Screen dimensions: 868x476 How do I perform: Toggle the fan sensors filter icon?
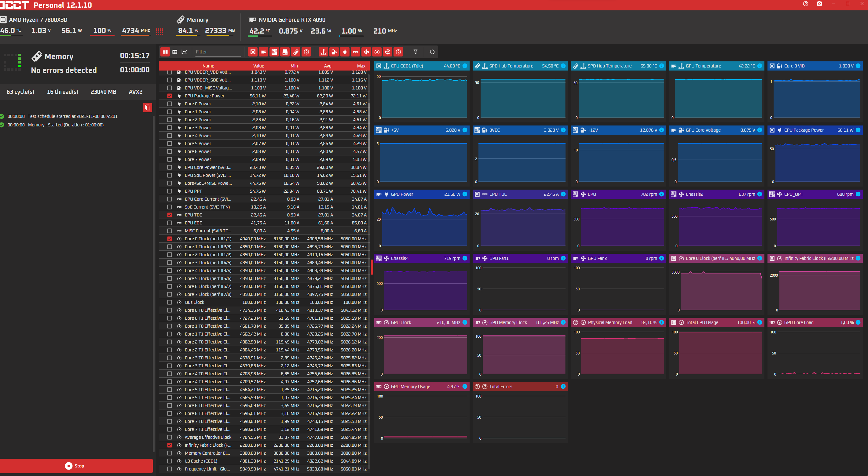[x=366, y=52]
